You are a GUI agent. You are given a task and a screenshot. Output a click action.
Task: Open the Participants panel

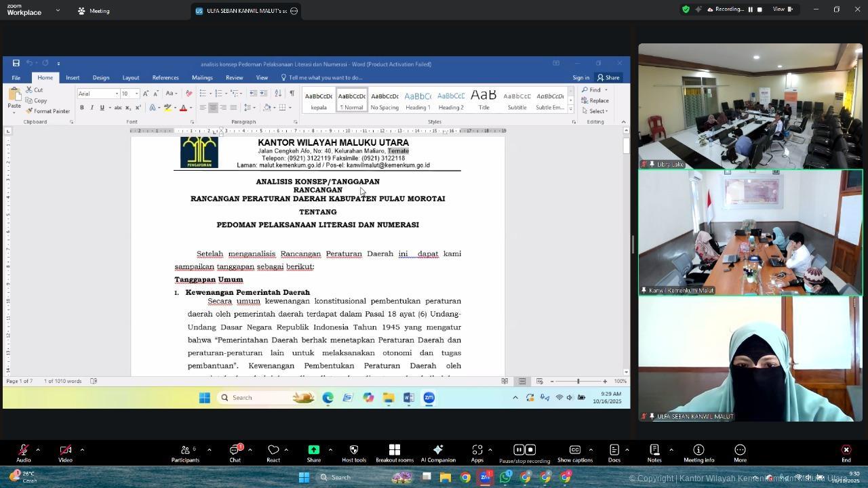[x=185, y=451]
